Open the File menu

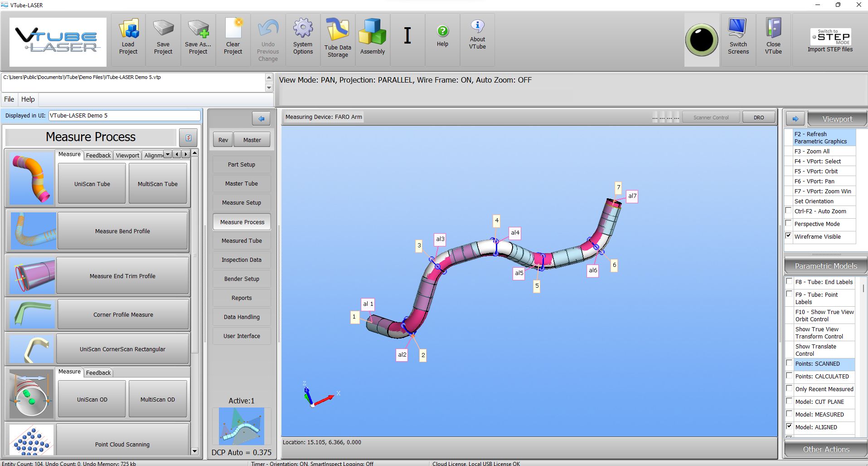[9, 99]
